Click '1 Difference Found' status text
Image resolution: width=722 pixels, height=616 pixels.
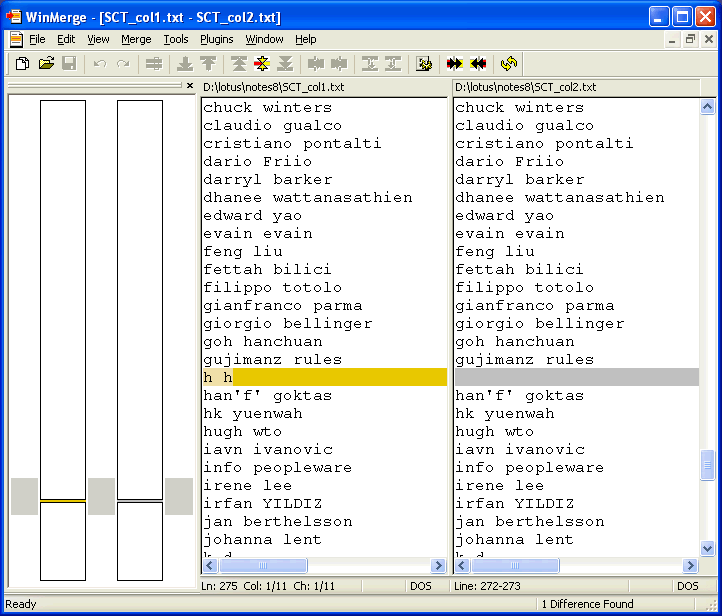tap(588, 604)
